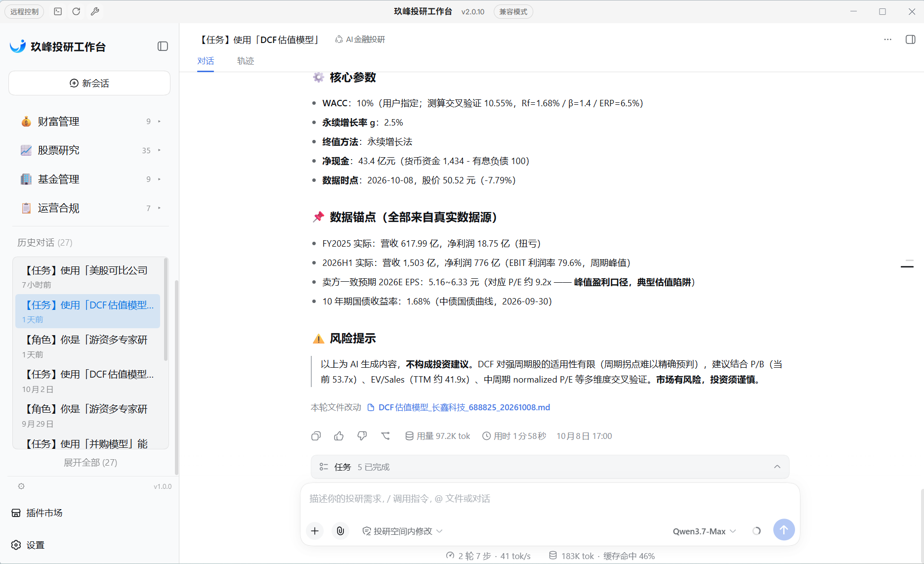Click the 用量 97.2K tok usage info
The image size is (924, 564).
click(x=438, y=436)
